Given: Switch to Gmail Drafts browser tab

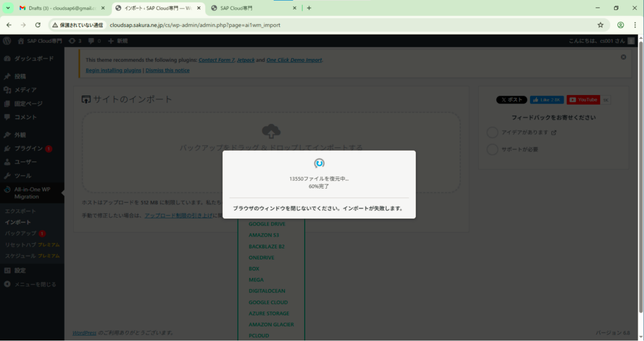Looking at the screenshot, I should click(61, 8).
